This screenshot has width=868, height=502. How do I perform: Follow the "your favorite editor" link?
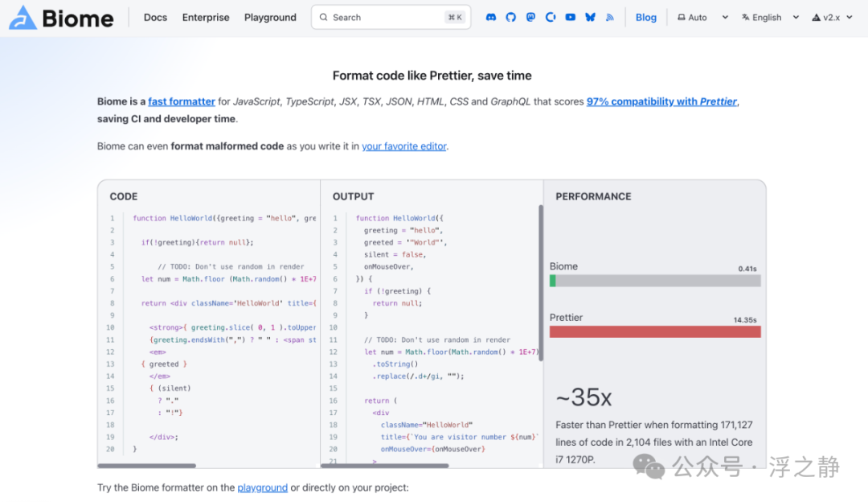click(x=404, y=146)
